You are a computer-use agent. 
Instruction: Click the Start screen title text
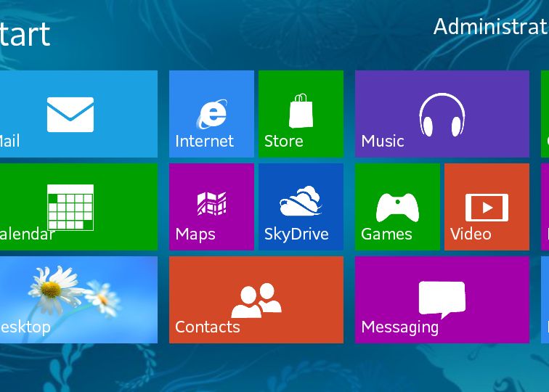coord(24,34)
